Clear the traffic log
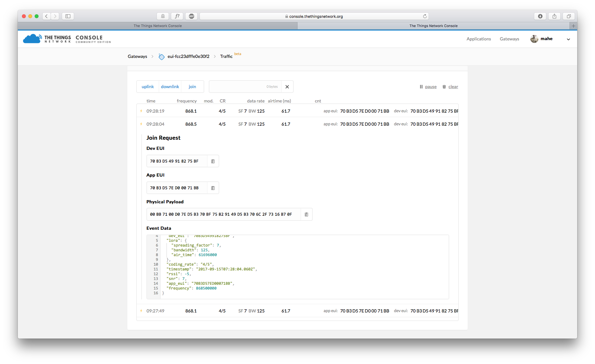 point(450,87)
